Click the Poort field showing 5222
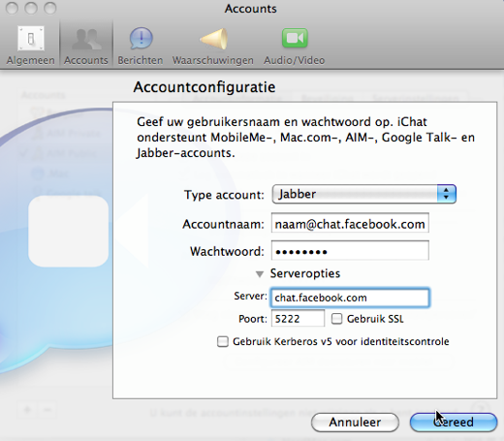This screenshot has height=441, width=504. pos(298,319)
